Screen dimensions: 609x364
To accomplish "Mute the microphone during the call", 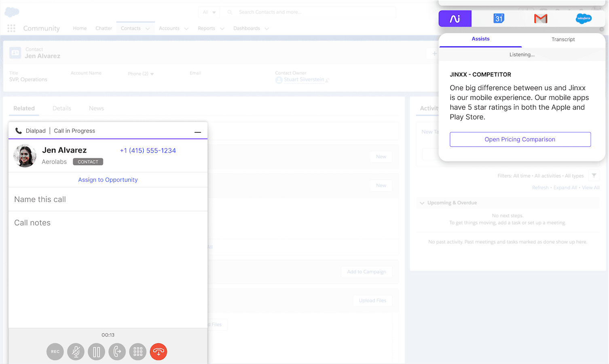I will [x=76, y=351].
